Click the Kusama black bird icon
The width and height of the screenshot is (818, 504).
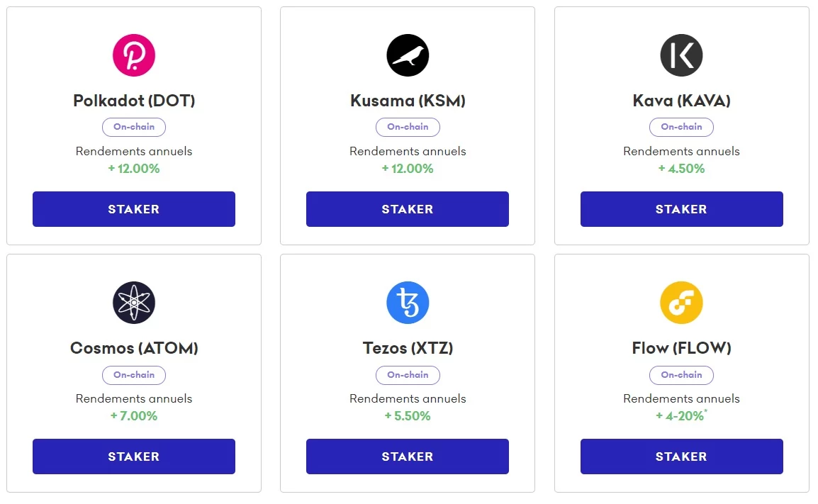tap(408, 55)
